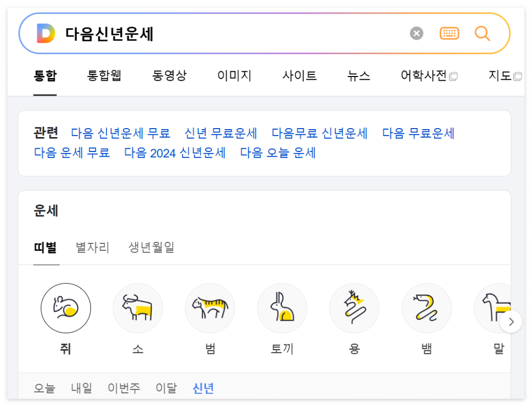Open the 뉴스 search tab

(358, 76)
